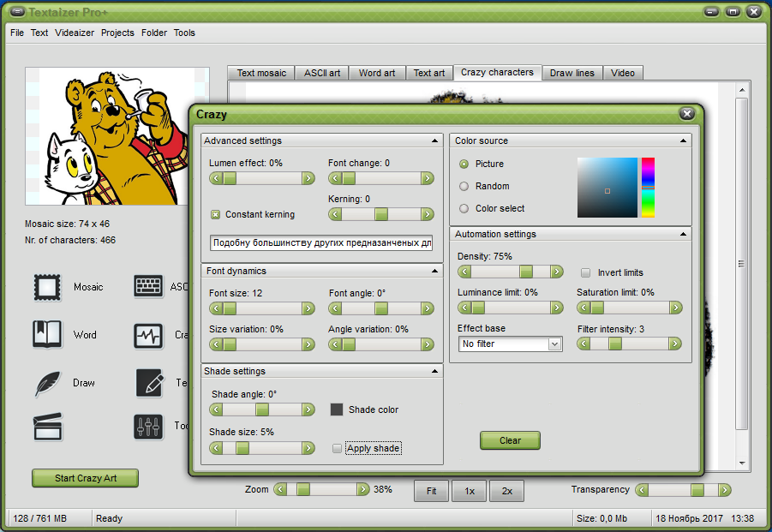Switch to the Draw lines tab
This screenshot has width=772, height=532.
click(x=572, y=73)
